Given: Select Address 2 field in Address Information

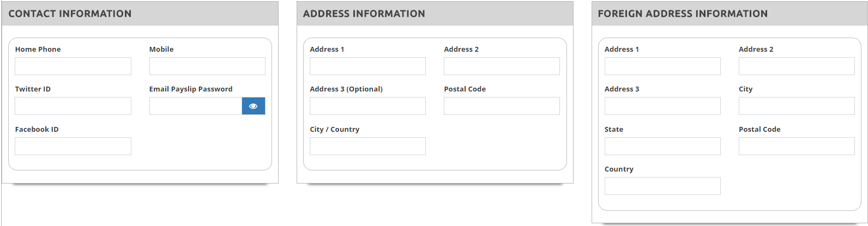Looking at the screenshot, I should tap(502, 66).
